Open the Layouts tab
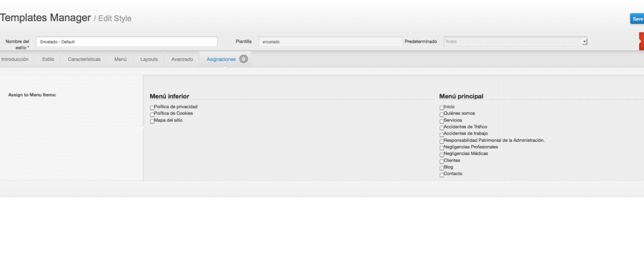 [x=149, y=59]
